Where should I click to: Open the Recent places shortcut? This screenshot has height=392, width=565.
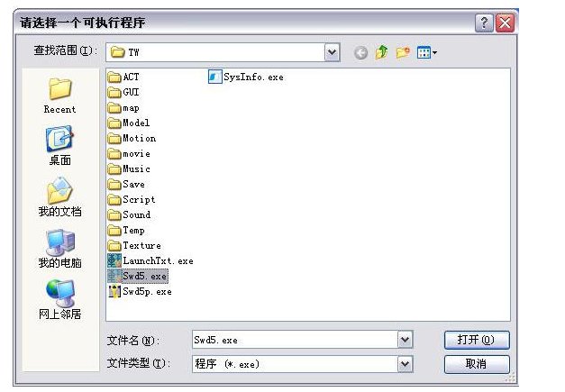pos(59,96)
